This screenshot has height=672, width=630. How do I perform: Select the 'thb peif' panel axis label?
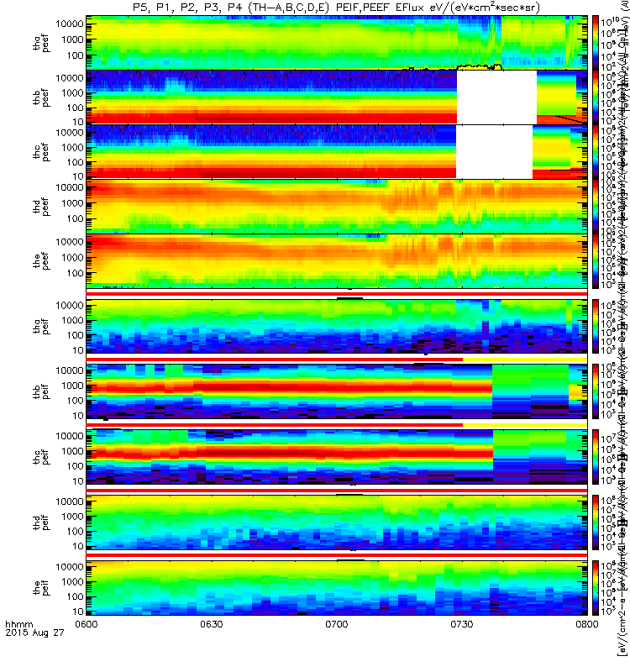click(x=41, y=391)
